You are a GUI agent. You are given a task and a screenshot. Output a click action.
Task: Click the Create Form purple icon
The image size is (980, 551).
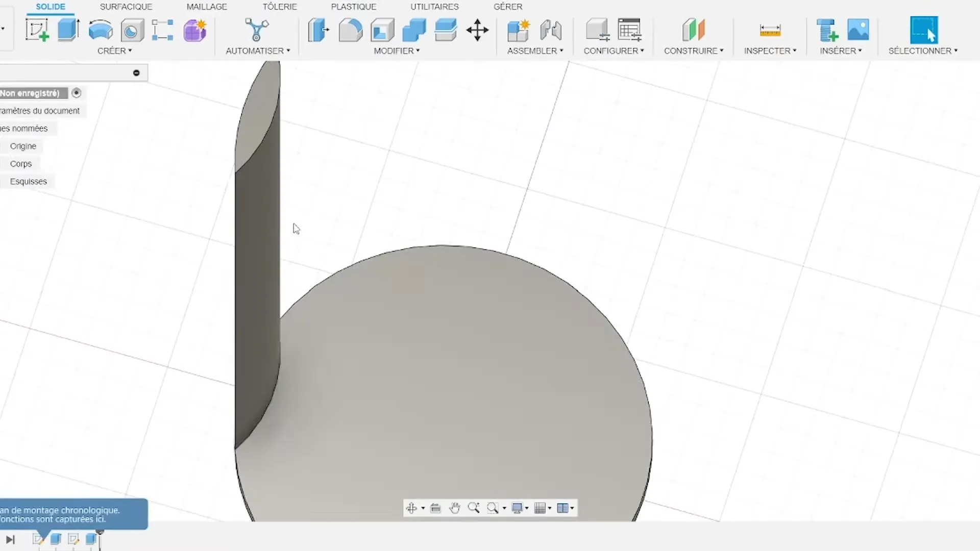point(194,30)
